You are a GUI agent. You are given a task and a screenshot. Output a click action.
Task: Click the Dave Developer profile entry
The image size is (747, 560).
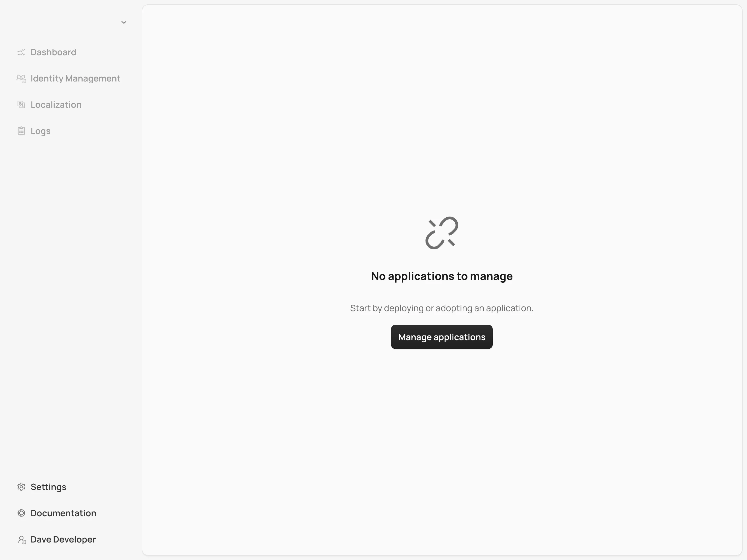[x=63, y=539]
